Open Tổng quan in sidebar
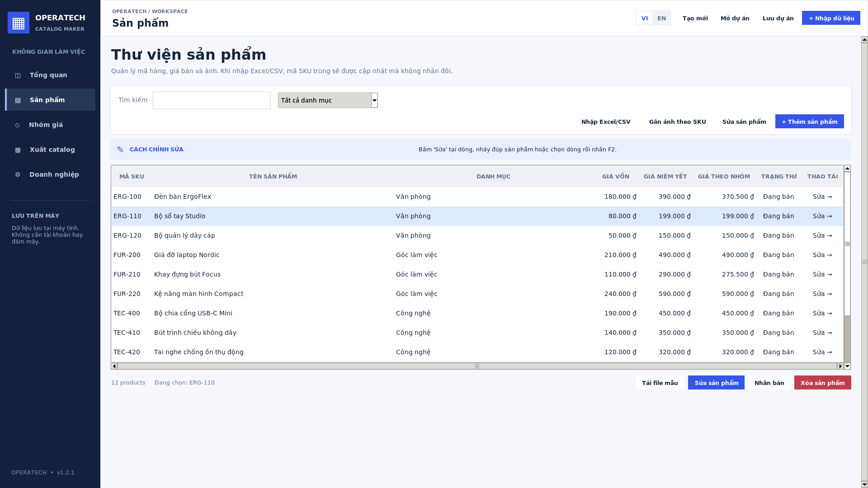Screen dimensions: 868x488 pyautogui.click(x=50, y=75)
